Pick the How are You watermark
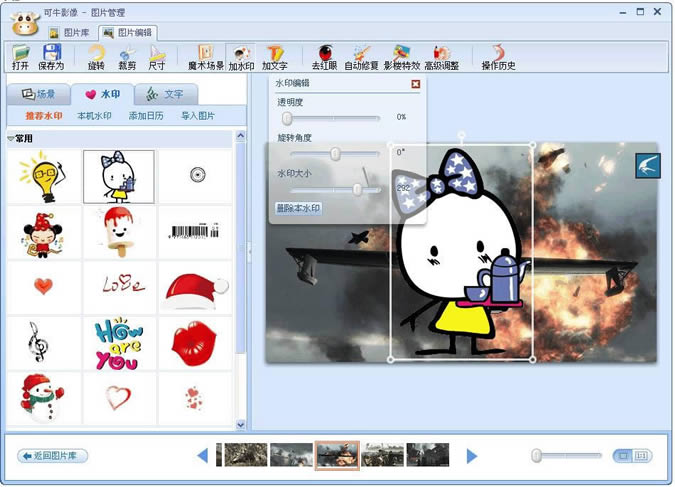This screenshot has height=487, width=675. coord(118,344)
